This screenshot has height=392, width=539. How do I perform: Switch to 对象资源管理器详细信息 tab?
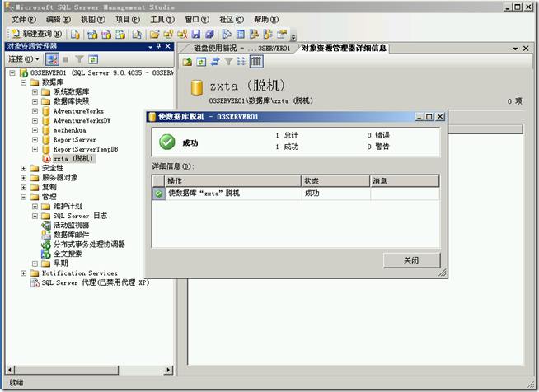tap(344, 48)
